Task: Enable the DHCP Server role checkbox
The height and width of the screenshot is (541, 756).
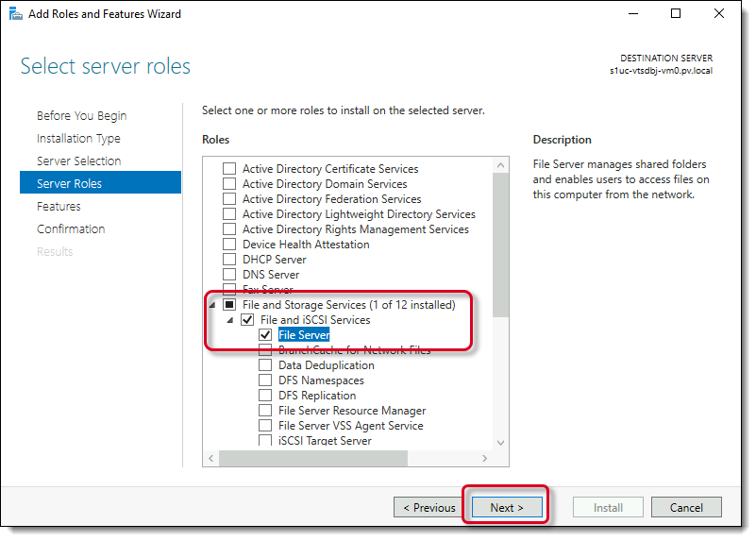Action: click(x=229, y=260)
